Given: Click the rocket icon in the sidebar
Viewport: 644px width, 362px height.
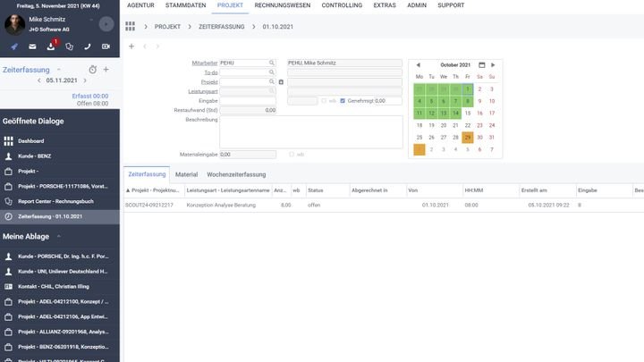Looking at the screenshot, I should (x=14, y=46).
